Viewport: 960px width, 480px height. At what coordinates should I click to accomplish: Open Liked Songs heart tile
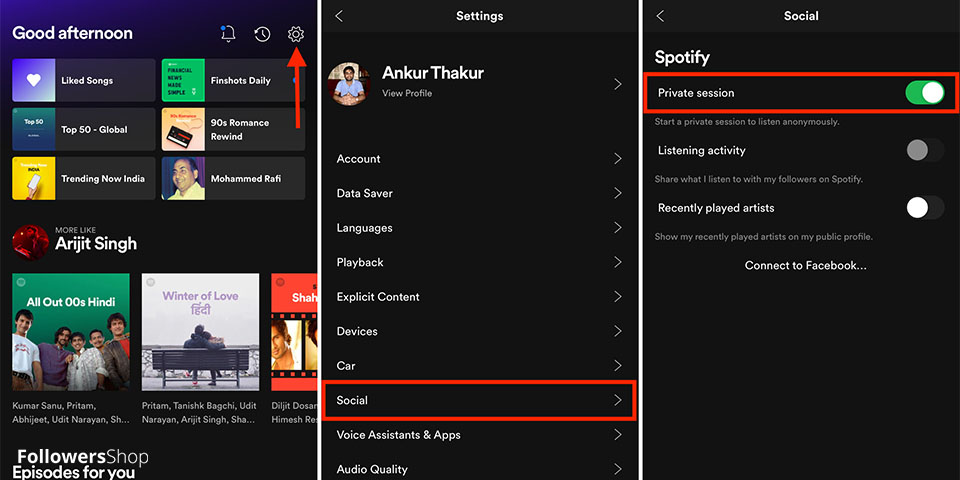pyautogui.click(x=84, y=80)
